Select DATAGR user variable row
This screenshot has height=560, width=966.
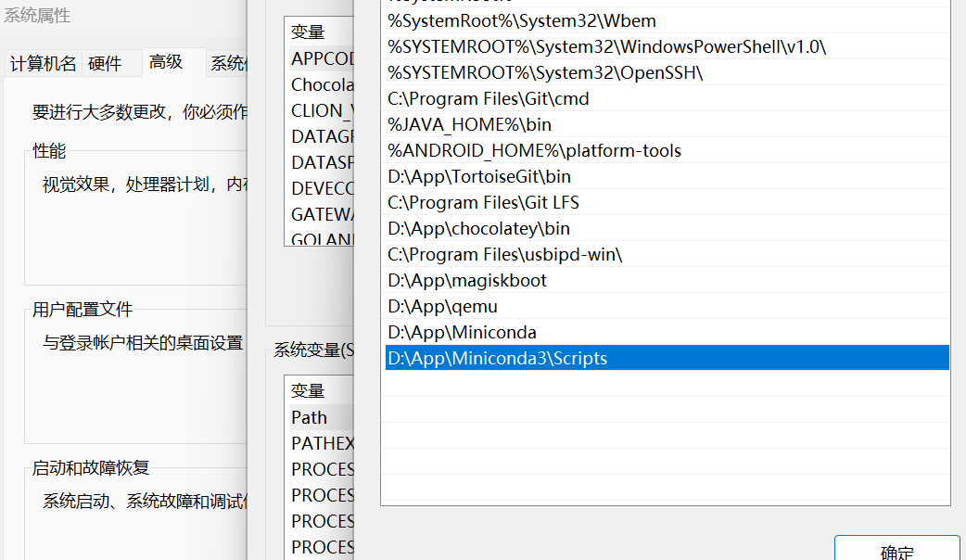pyautogui.click(x=320, y=136)
